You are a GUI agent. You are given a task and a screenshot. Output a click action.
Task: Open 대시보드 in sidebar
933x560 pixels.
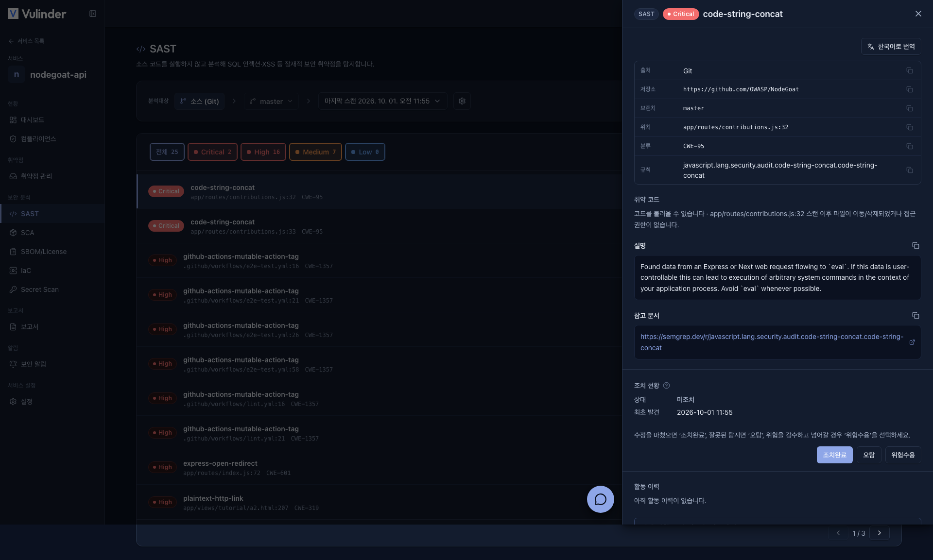tap(52, 120)
